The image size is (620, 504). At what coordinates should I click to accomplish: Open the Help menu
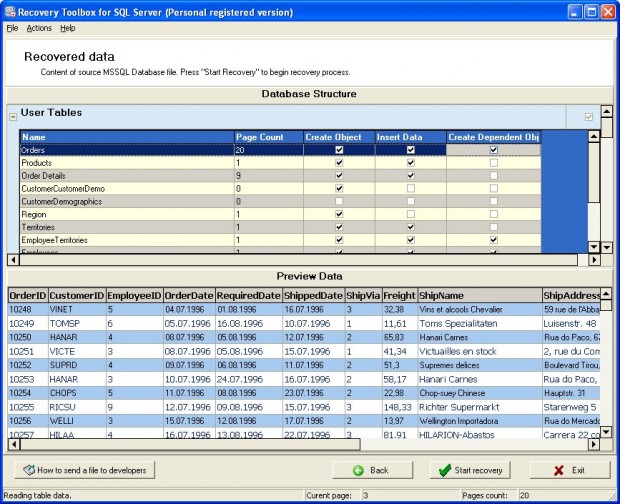[68, 28]
